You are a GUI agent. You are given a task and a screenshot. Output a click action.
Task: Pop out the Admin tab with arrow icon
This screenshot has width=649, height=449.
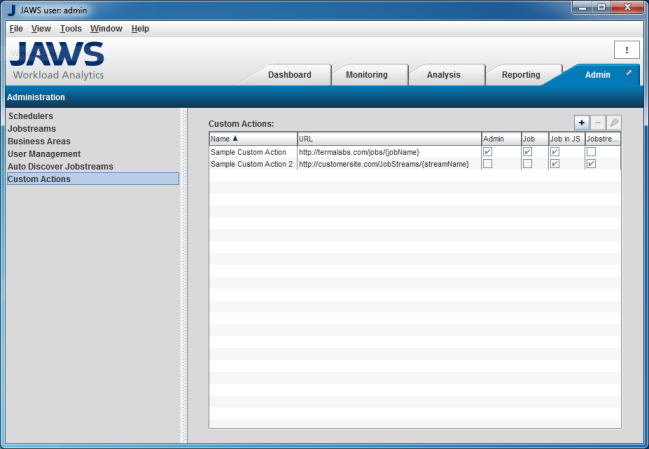(629, 73)
